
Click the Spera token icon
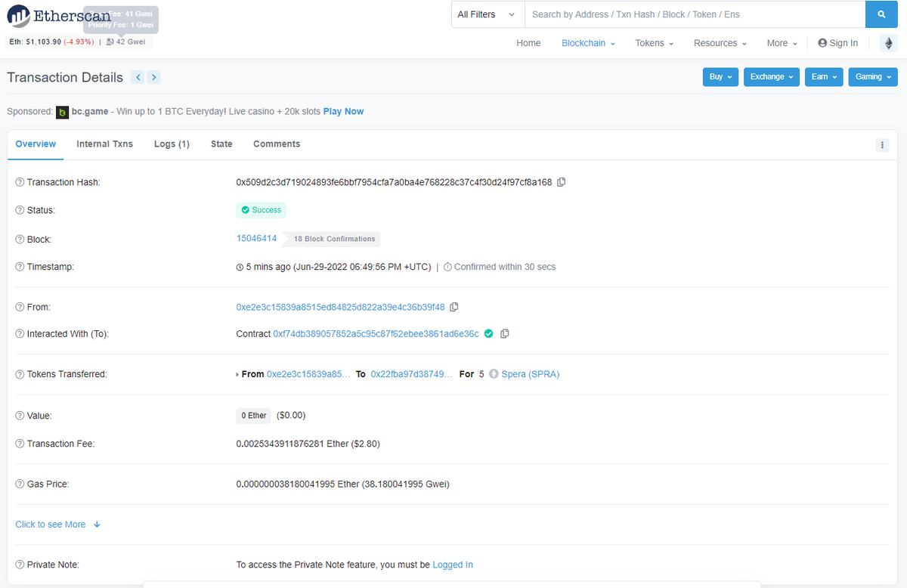[x=494, y=374]
